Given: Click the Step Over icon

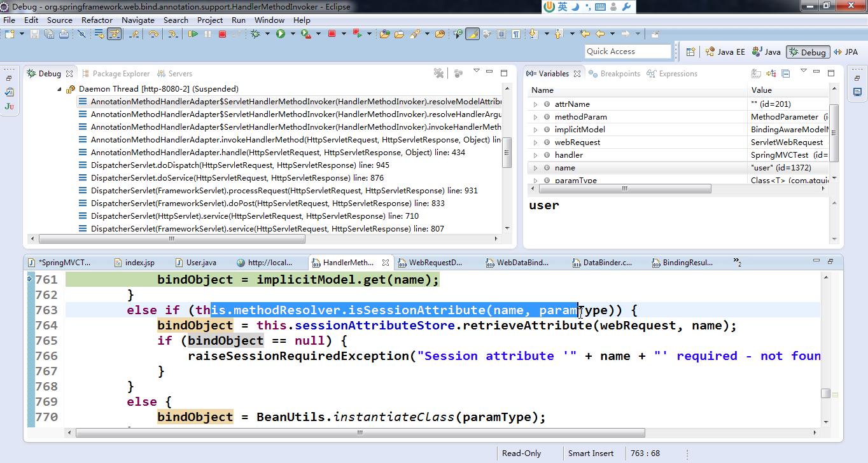Looking at the screenshot, I should coord(153,34).
